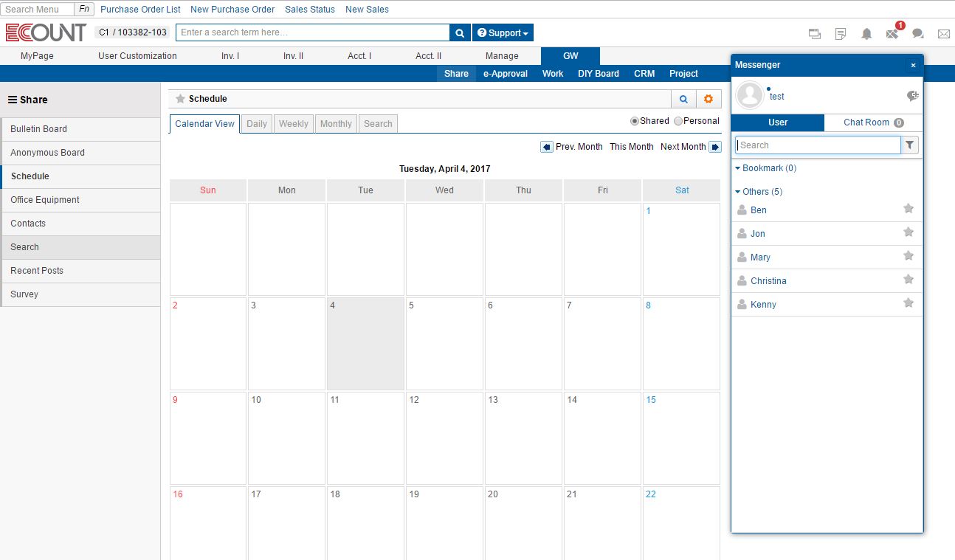Collapse the Bookmark (0) group

click(766, 168)
